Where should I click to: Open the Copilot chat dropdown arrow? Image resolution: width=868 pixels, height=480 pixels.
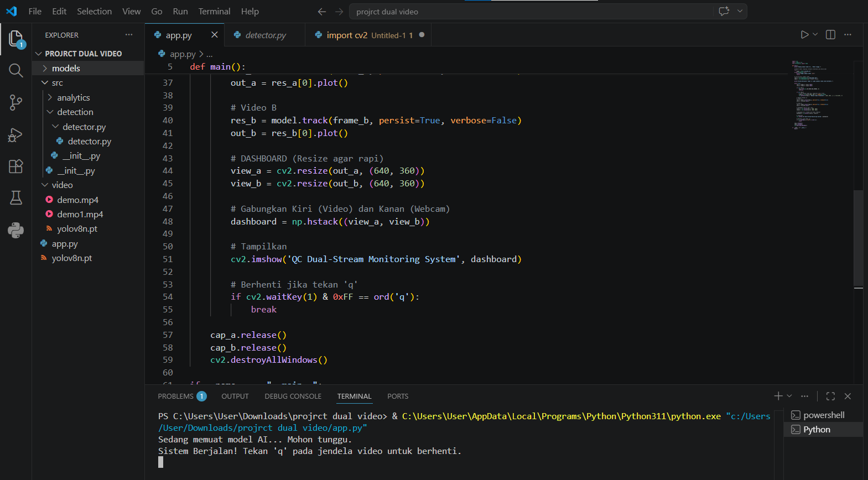(740, 11)
